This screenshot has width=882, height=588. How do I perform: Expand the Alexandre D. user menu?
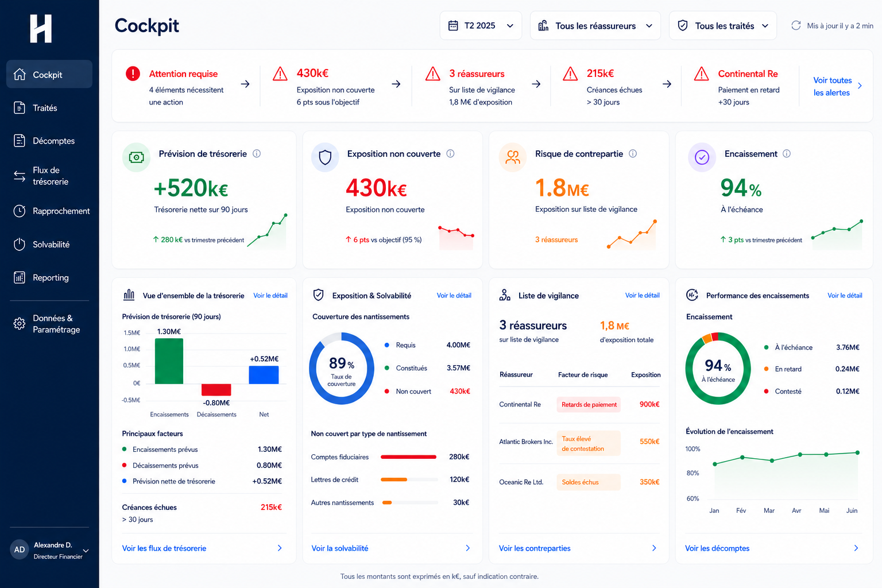coord(86,550)
